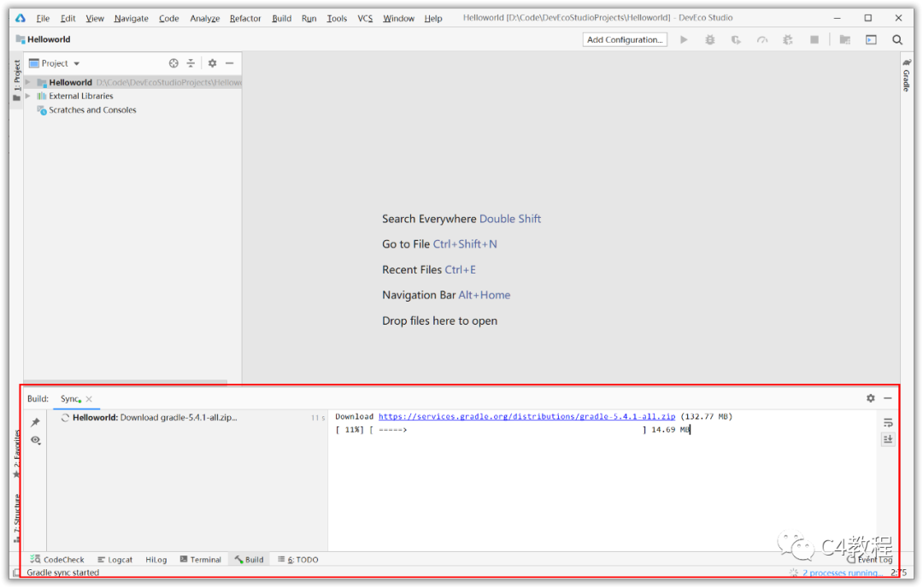Click the locate target icon in Project panel

click(173, 63)
